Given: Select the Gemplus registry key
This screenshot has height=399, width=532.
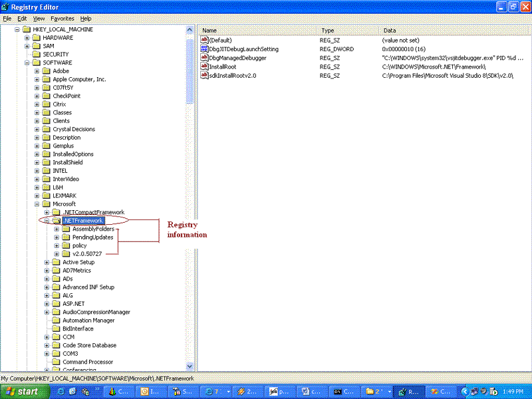Looking at the screenshot, I should coord(63,146).
